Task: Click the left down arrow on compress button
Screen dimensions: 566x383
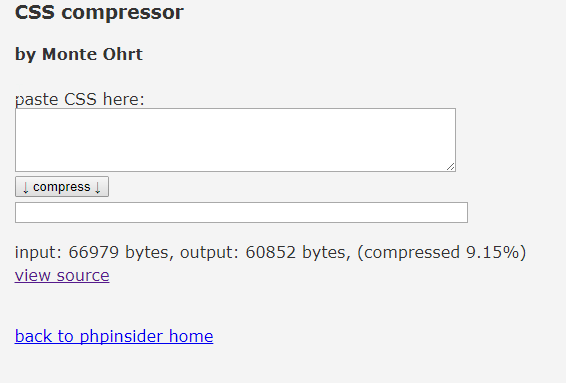Action: [x=25, y=187]
